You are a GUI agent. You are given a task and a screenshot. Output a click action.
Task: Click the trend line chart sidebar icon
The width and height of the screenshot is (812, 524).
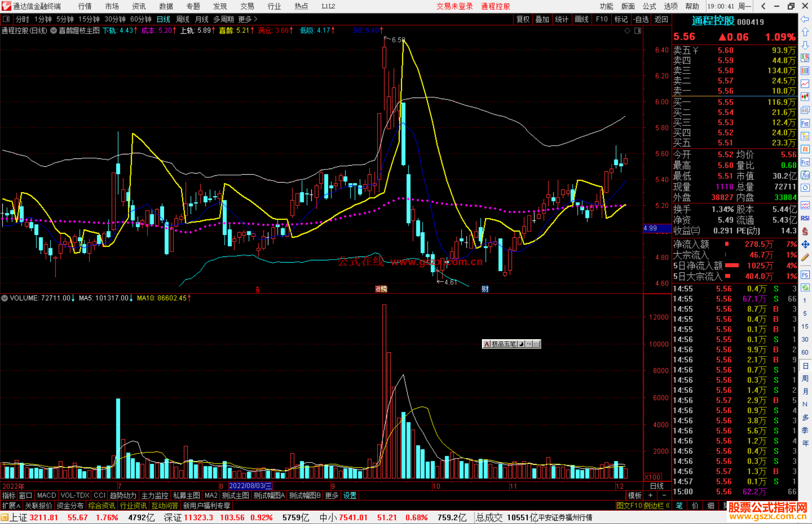[805, 84]
